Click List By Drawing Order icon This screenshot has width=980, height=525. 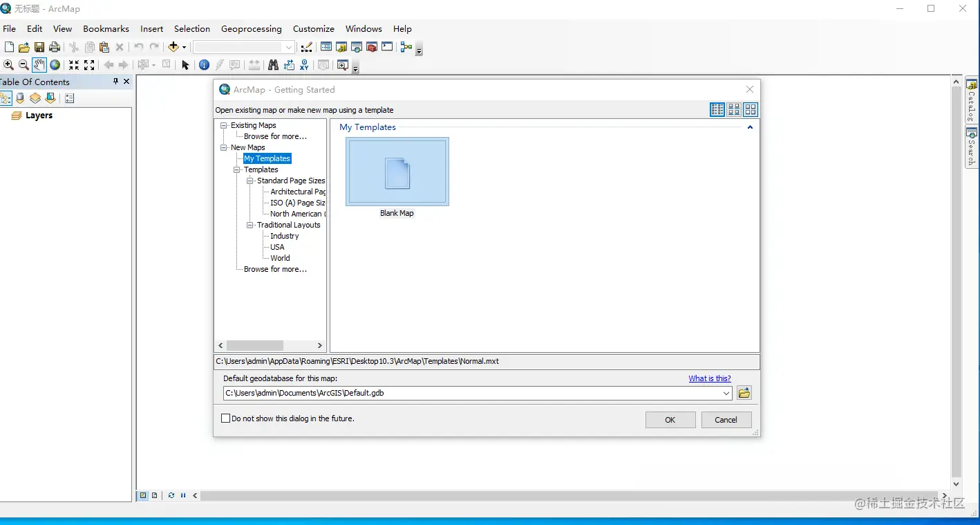pos(6,98)
